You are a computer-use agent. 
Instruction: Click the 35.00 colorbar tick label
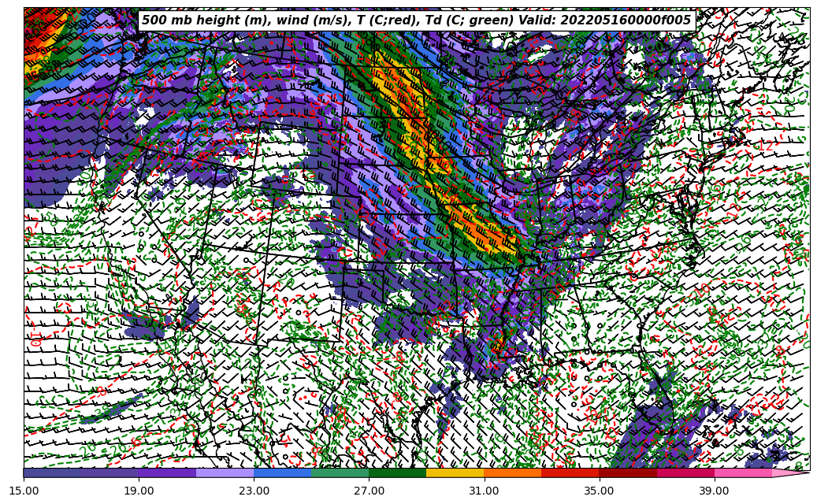coord(600,491)
